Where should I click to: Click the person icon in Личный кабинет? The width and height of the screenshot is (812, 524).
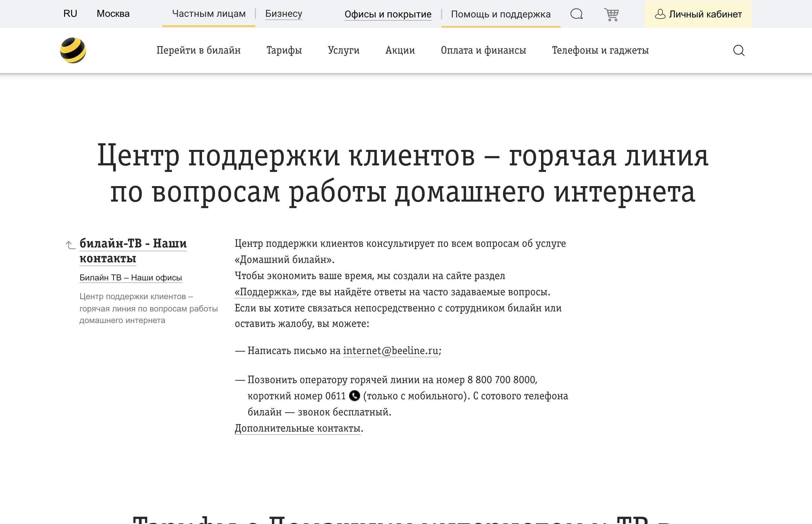[660, 14]
